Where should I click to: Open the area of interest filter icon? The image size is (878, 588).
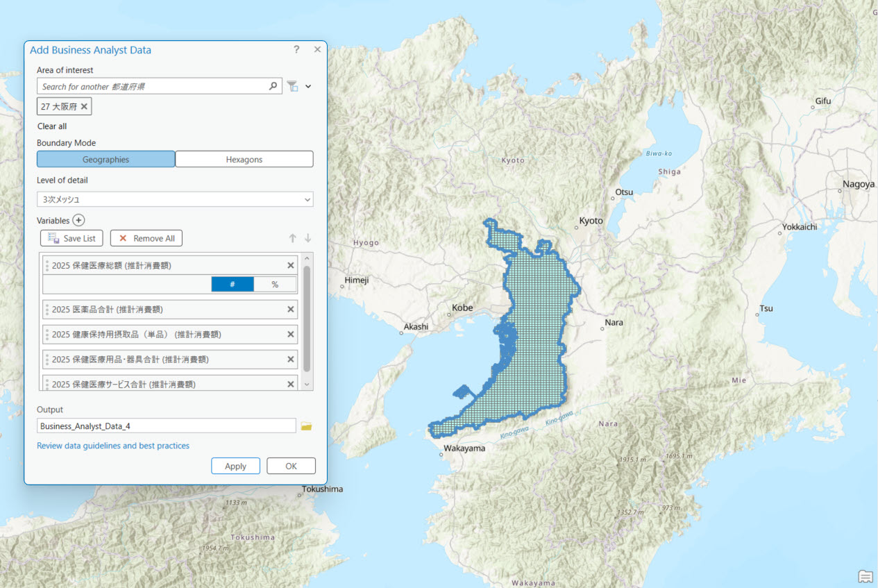(292, 86)
